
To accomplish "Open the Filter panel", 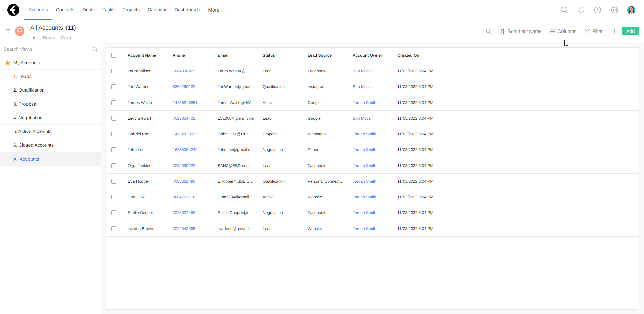I will click(x=594, y=31).
